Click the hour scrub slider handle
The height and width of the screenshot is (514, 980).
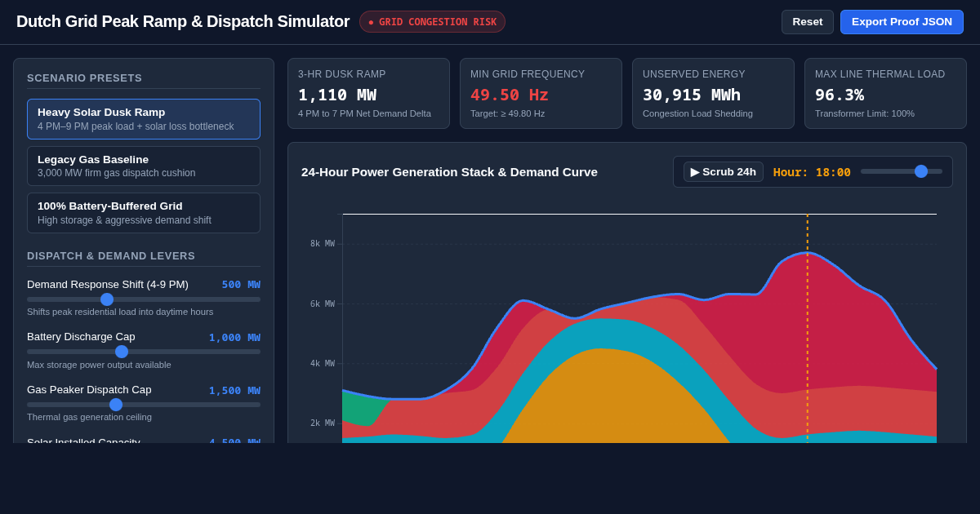pos(921,171)
